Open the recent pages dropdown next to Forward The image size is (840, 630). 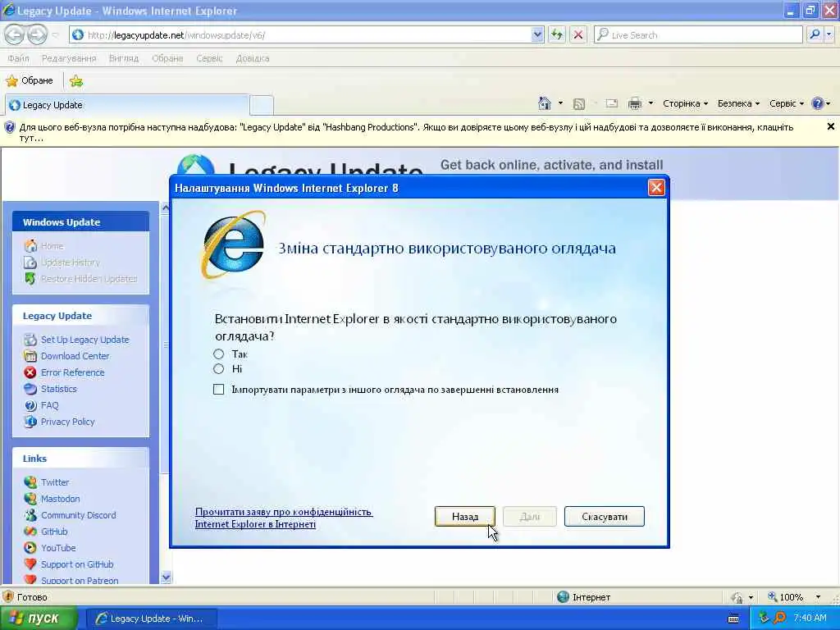pos(55,35)
